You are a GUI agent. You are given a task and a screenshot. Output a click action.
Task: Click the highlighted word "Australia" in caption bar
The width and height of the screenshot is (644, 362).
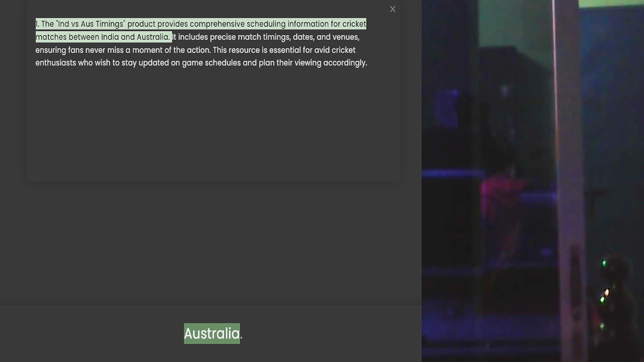[212, 334]
